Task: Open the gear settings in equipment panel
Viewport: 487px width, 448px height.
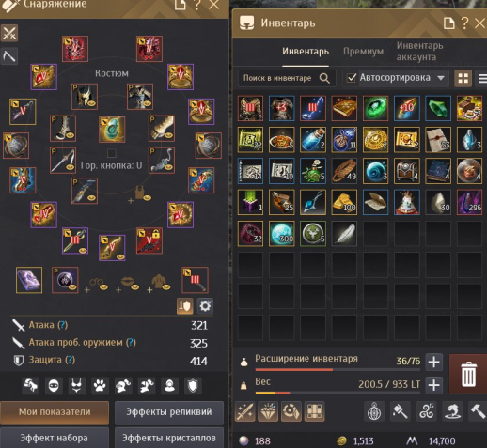Action: pyautogui.click(x=205, y=306)
